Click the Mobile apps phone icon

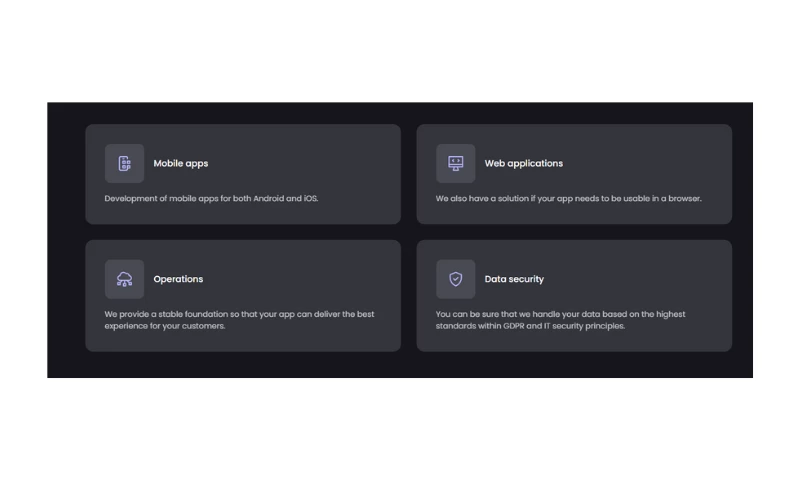(x=125, y=164)
